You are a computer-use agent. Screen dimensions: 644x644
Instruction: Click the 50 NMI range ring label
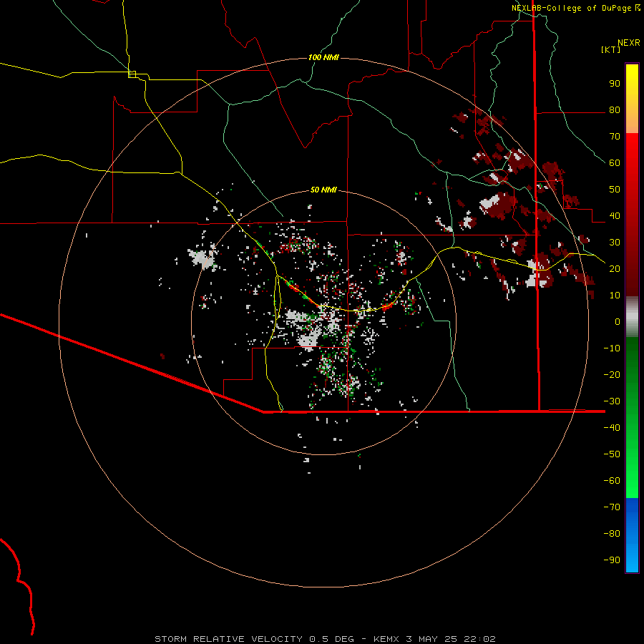click(x=323, y=190)
